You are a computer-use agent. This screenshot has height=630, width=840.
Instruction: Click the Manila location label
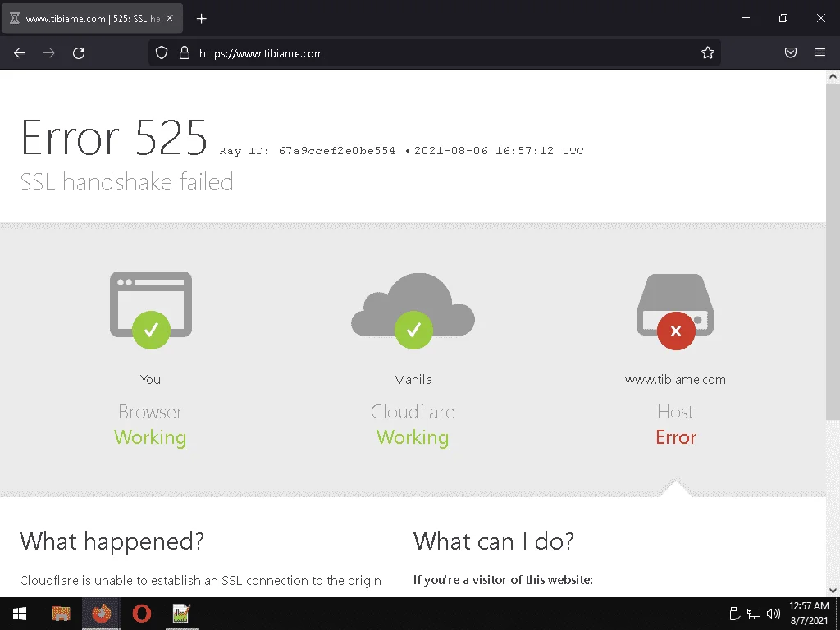pyautogui.click(x=413, y=379)
